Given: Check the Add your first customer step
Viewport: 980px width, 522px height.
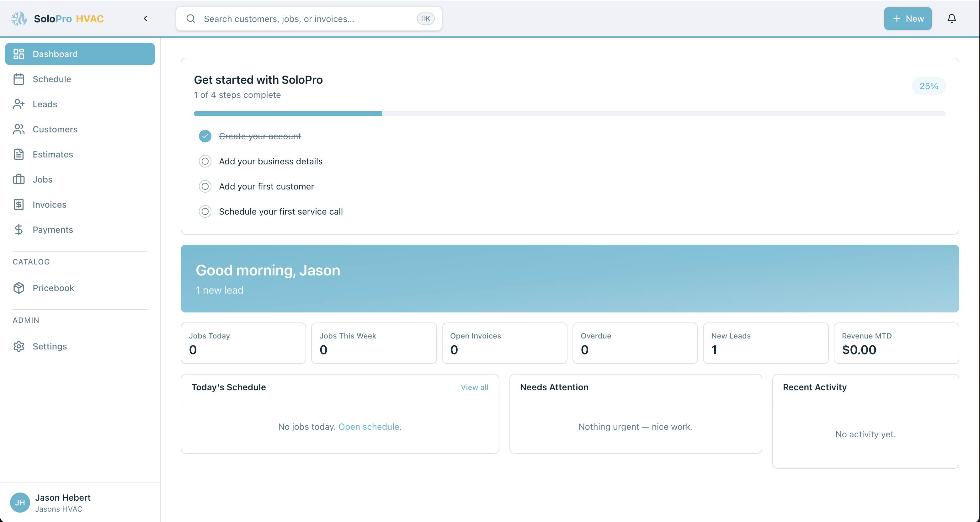Looking at the screenshot, I should [205, 186].
